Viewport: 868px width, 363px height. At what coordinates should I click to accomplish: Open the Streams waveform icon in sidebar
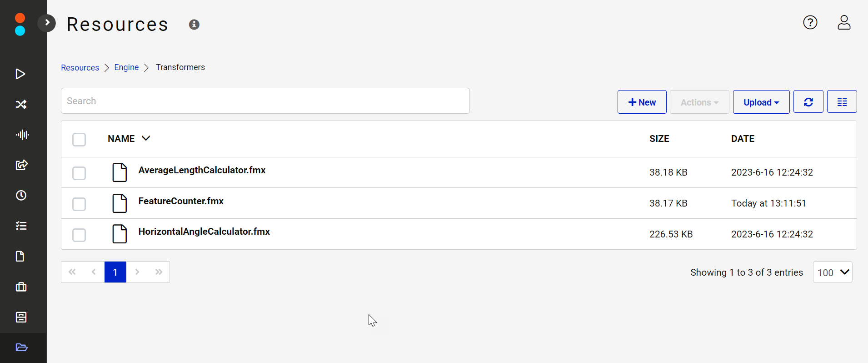coord(22,135)
